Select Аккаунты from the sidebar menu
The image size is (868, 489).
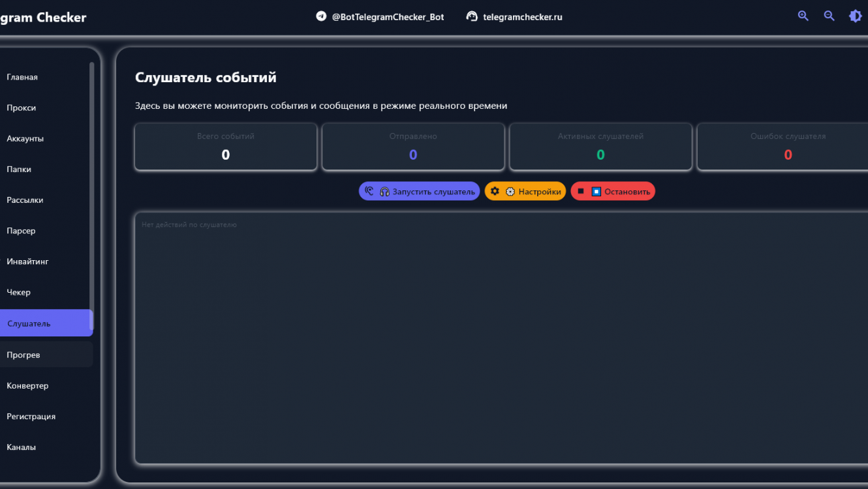[x=25, y=138]
